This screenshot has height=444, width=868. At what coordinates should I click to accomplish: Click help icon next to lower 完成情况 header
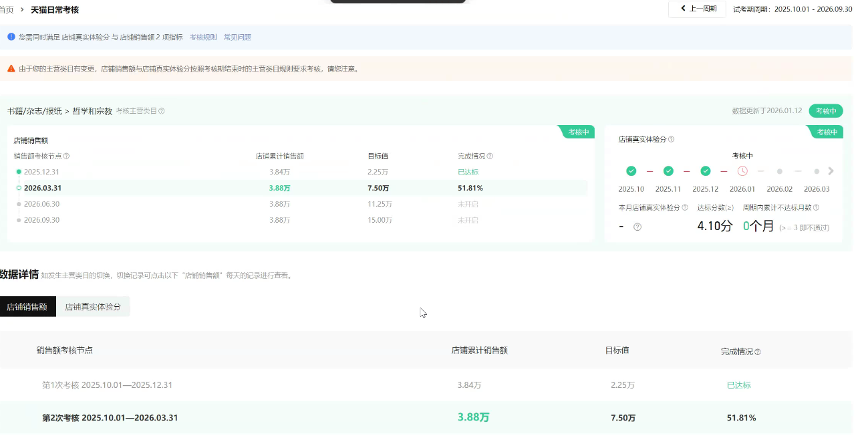[758, 352]
